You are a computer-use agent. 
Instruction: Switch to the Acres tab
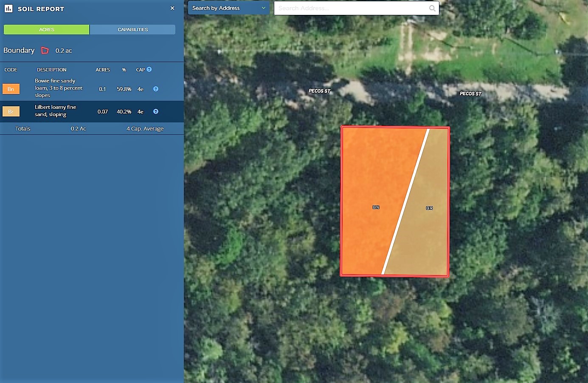pos(47,29)
